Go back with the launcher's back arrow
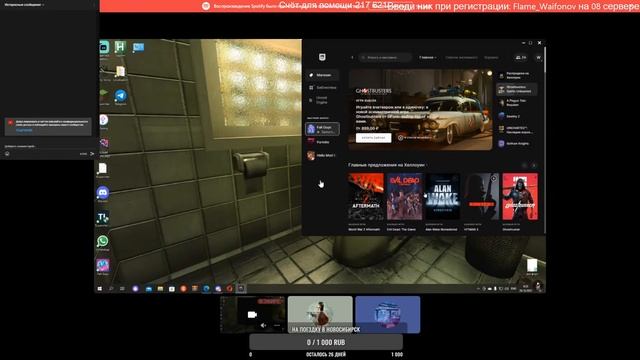 [x=352, y=58]
